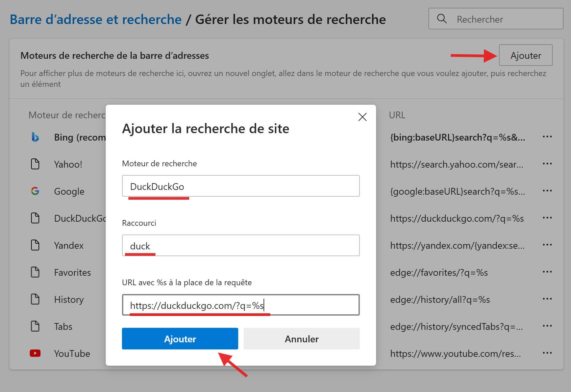Viewport: 571px width, 392px height.
Task: Click the Moteur de recherche column header
Action: pos(67,115)
